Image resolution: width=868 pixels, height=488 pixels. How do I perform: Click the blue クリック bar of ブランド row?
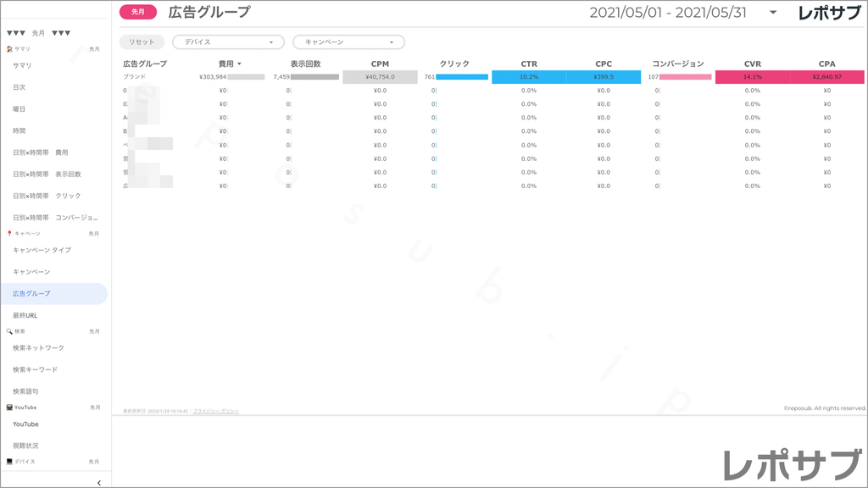coord(462,76)
